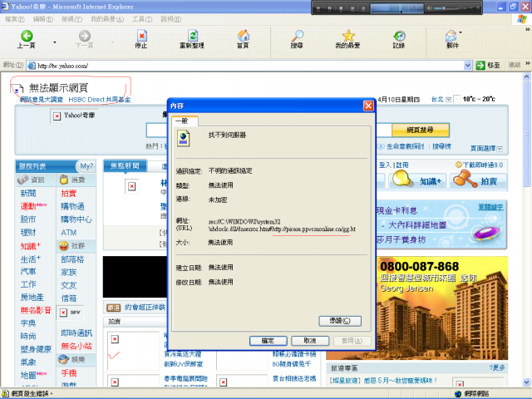Expand the 連結 links bar chevron

(528, 63)
